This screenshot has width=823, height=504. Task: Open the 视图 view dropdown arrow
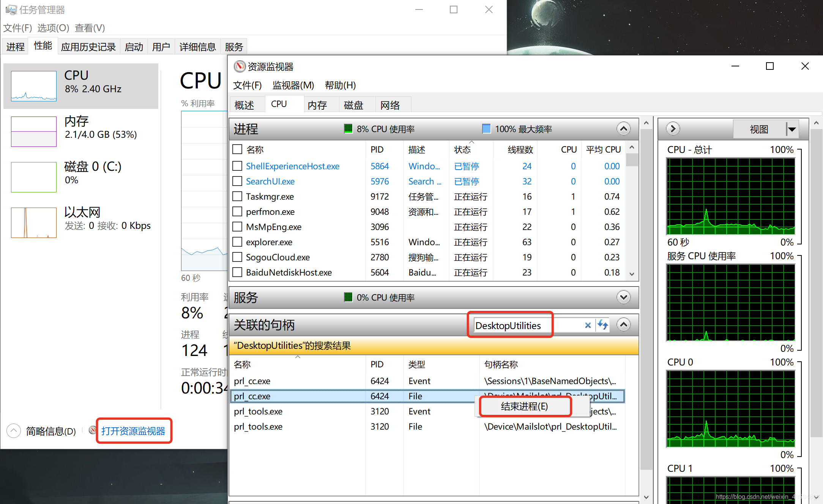[792, 129]
